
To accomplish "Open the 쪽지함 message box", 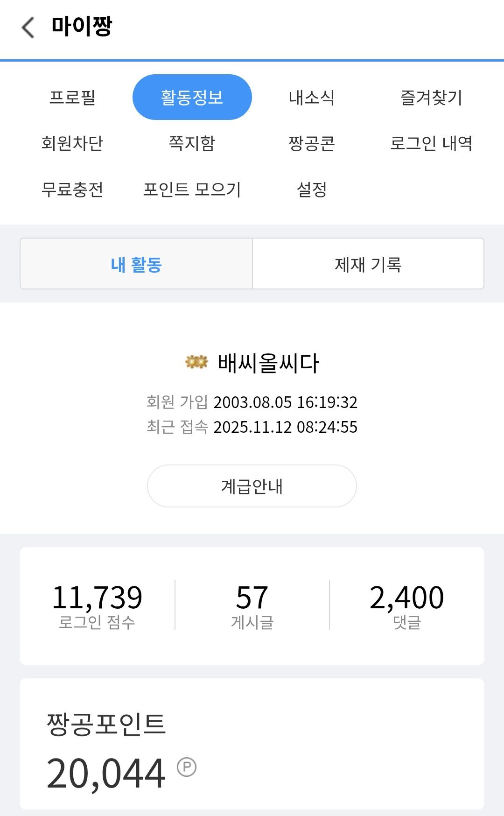I will pos(192,143).
